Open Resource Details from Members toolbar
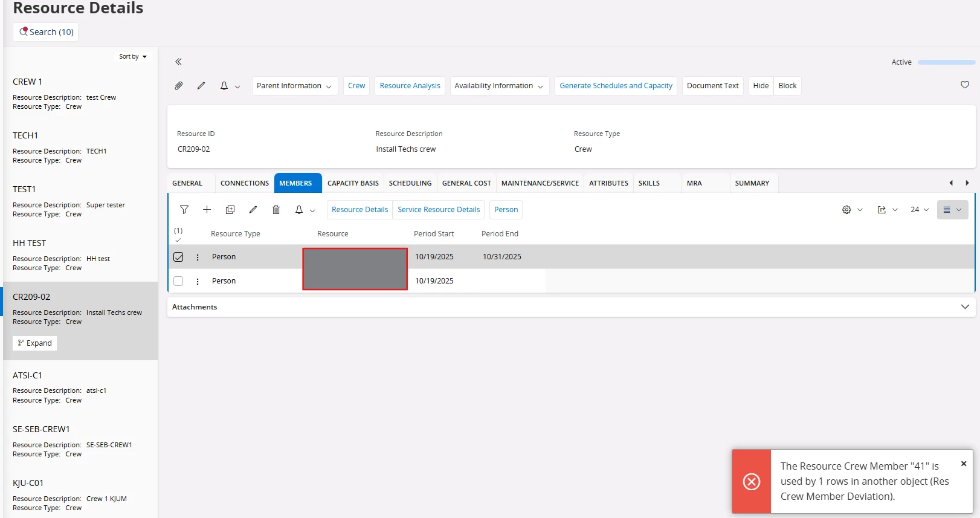This screenshot has width=980, height=518. (x=360, y=210)
